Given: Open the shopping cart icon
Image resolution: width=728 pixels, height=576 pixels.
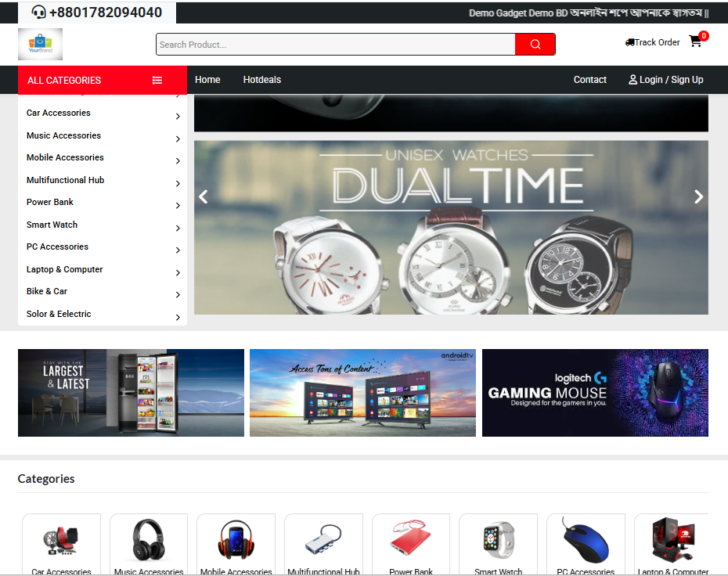Looking at the screenshot, I should pos(696,41).
